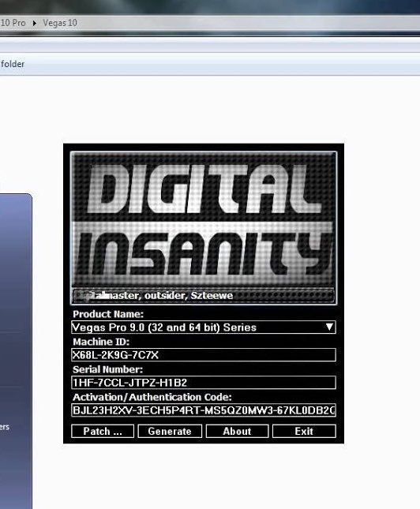Select the Serial Number field
420x509 pixels.
(204, 383)
